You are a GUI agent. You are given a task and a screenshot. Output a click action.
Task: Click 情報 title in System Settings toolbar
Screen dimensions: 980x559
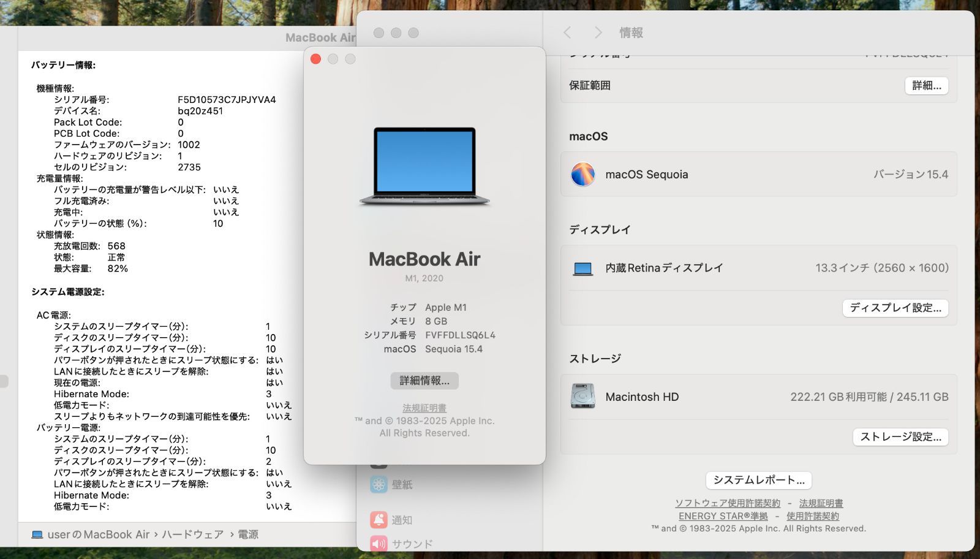[631, 32]
